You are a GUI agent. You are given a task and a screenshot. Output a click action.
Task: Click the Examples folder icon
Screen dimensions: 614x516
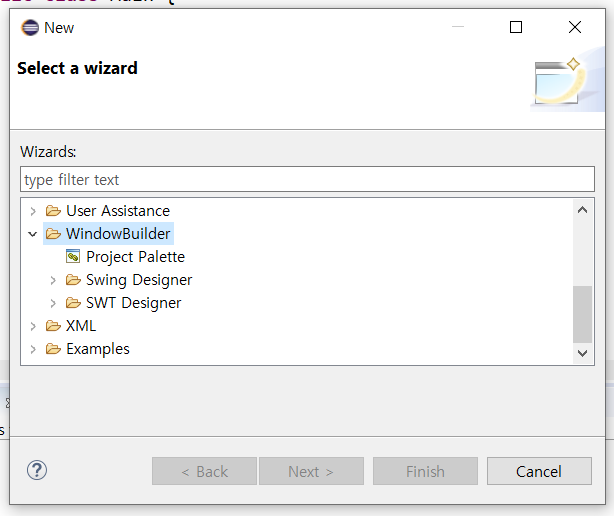point(53,349)
